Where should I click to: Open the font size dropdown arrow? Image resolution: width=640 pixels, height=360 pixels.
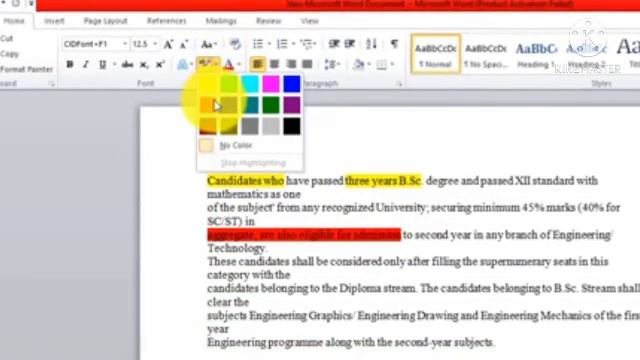click(155, 44)
